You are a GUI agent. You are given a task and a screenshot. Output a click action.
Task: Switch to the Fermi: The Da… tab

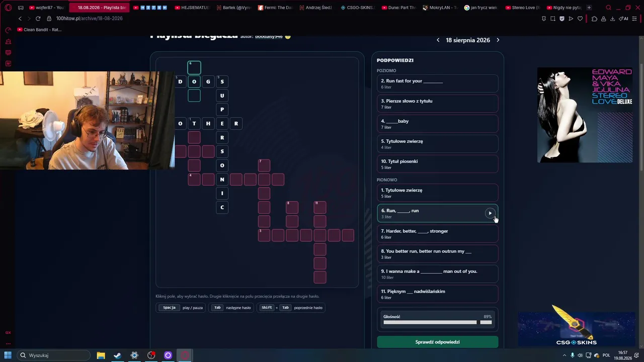click(275, 8)
